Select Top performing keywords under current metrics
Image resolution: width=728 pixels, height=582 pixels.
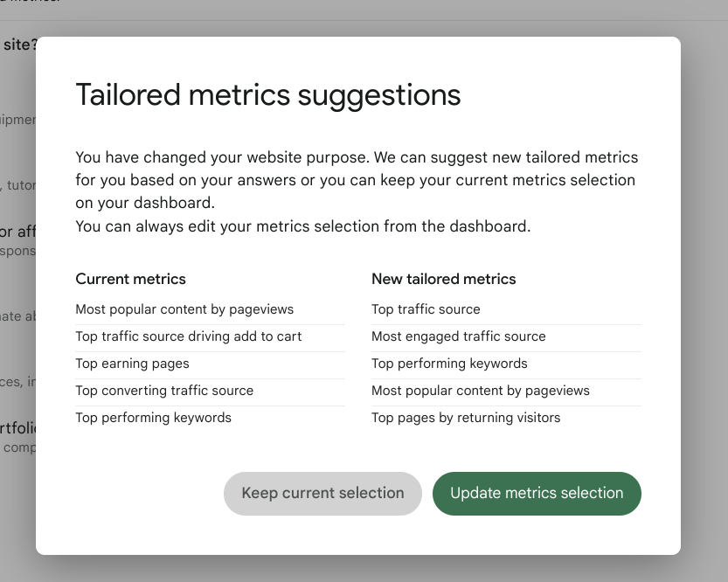153,418
